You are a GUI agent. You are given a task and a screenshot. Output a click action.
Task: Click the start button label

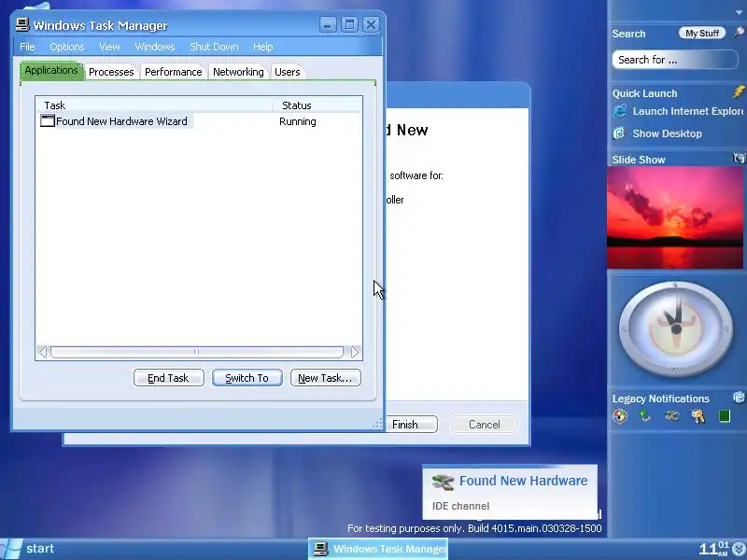tap(40, 549)
